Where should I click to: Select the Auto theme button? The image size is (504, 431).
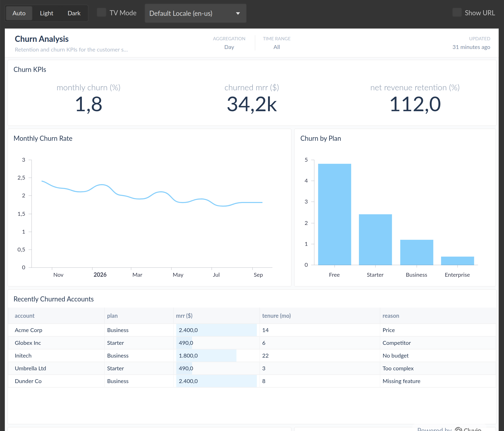pyautogui.click(x=19, y=13)
